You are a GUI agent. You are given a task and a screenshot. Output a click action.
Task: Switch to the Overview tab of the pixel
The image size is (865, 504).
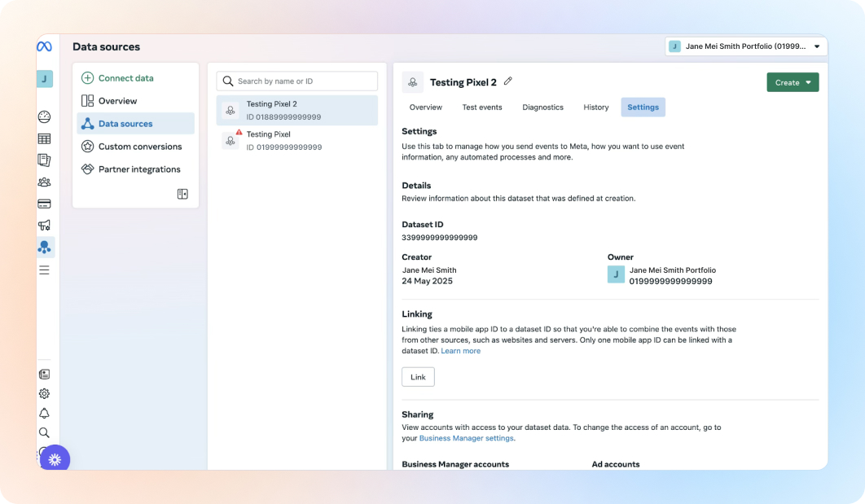pyautogui.click(x=425, y=107)
